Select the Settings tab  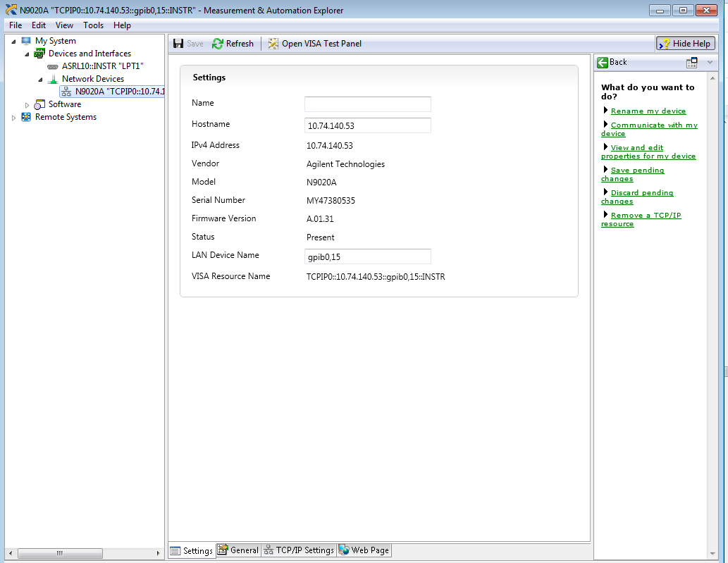(192, 550)
